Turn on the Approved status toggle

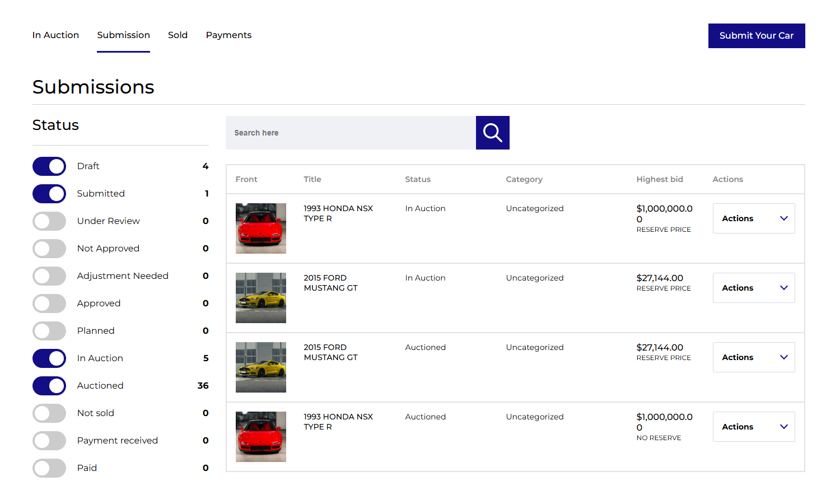[x=49, y=304]
